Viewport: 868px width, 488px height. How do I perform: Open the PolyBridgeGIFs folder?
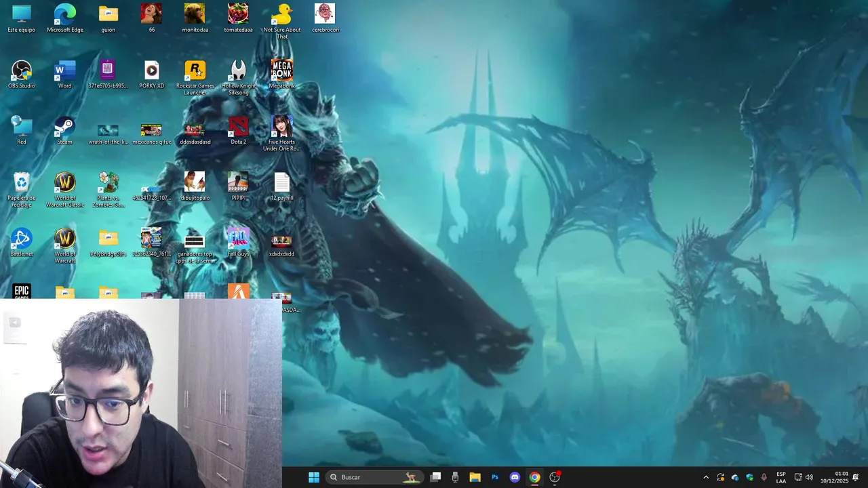coord(108,243)
